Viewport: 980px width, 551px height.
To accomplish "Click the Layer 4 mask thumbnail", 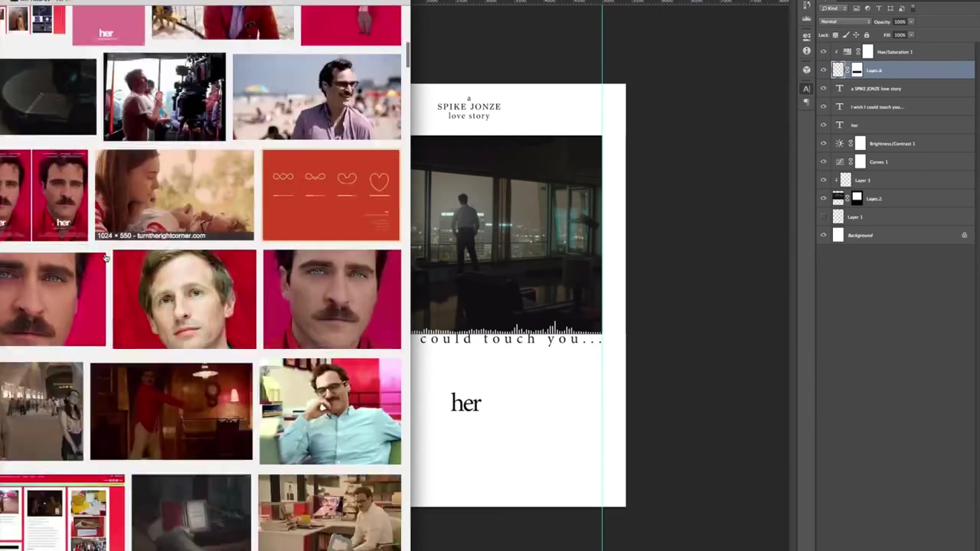I will (x=857, y=70).
